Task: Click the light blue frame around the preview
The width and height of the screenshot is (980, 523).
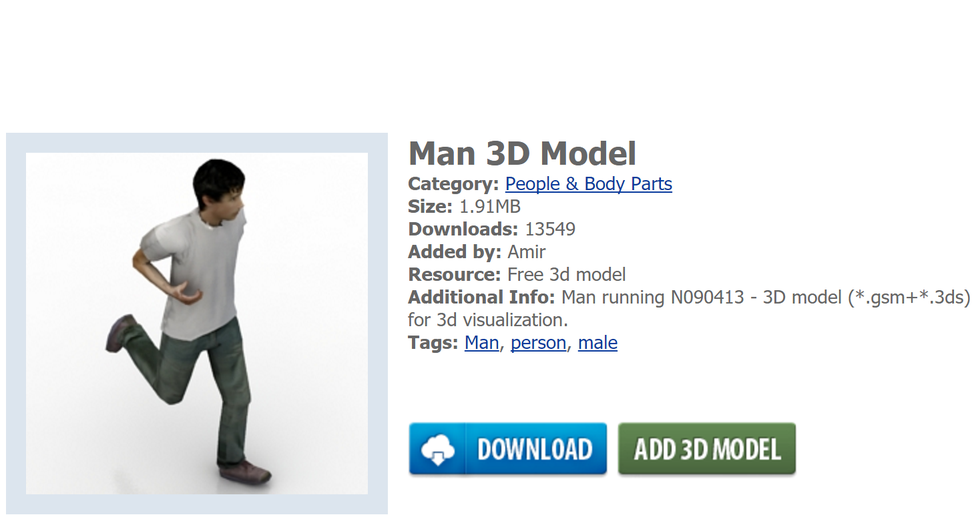Action: (x=197, y=142)
